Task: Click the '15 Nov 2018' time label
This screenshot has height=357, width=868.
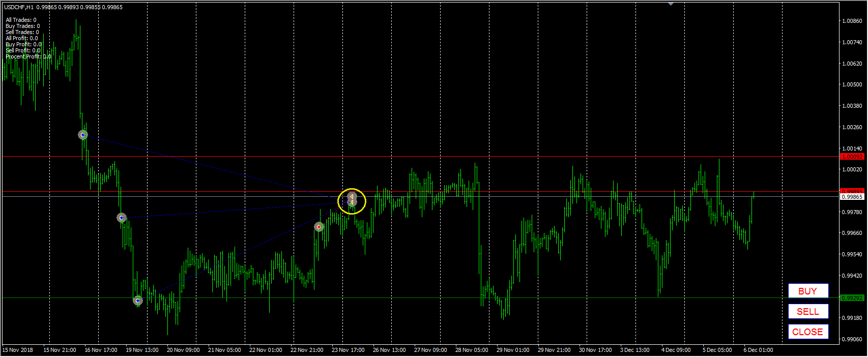Action: click(18, 350)
